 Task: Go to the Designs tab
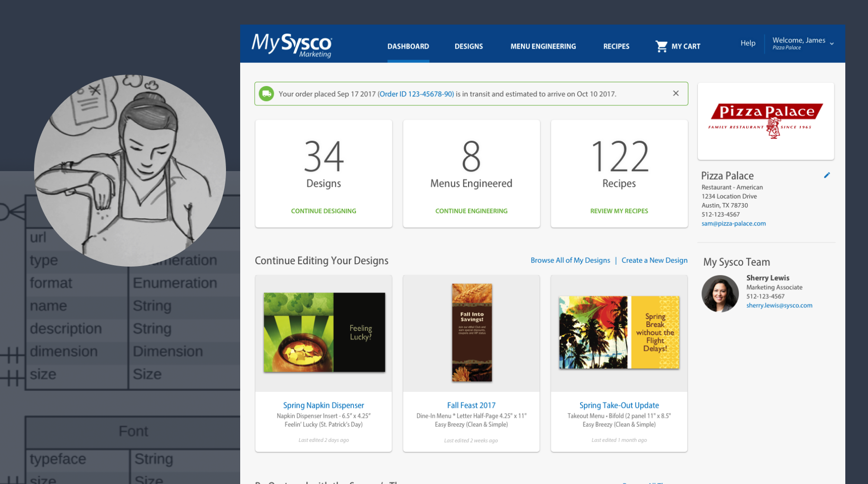tap(469, 46)
